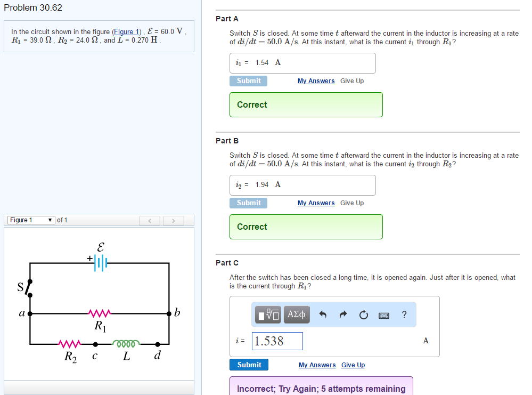This screenshot has height=395, width=532.
Task: Click the i1 answer box showing 1.54
Action: tap(302, 62)
